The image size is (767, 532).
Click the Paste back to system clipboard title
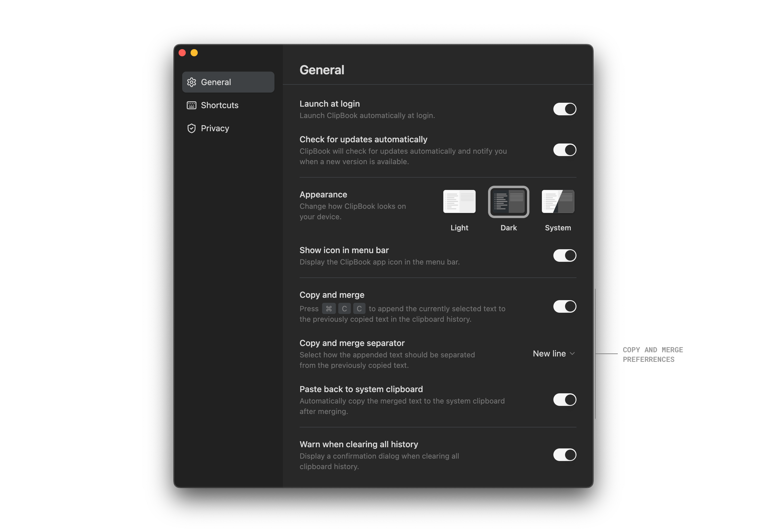361,389
